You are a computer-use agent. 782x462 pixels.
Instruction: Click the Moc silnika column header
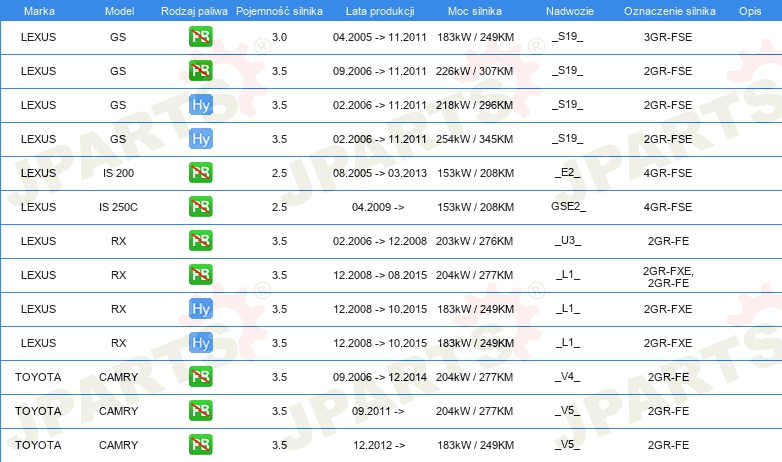point(474,11)
